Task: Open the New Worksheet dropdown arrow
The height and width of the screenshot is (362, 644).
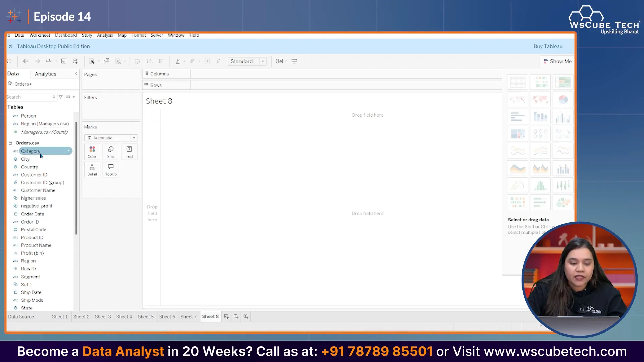Action: click(x=99, y=61)
